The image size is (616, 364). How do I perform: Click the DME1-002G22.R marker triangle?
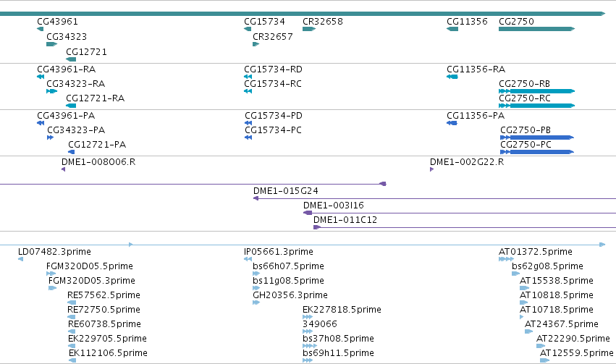pyautogui.click(x=431, y=169)
